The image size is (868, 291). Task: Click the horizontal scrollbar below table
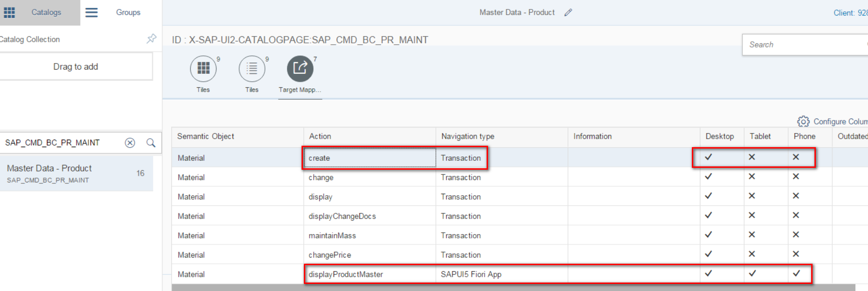(x=513, y=287)
